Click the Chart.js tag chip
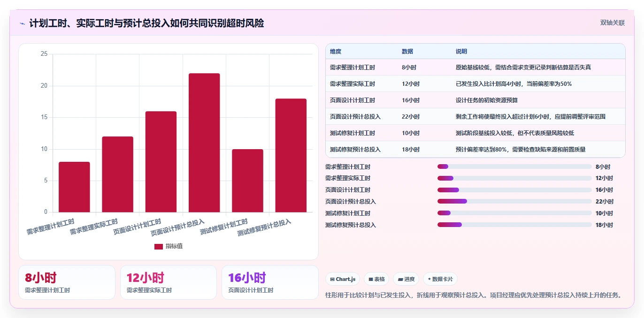This screenshot has height=318, width=644. pyautogui.click(x=343, y=279)
